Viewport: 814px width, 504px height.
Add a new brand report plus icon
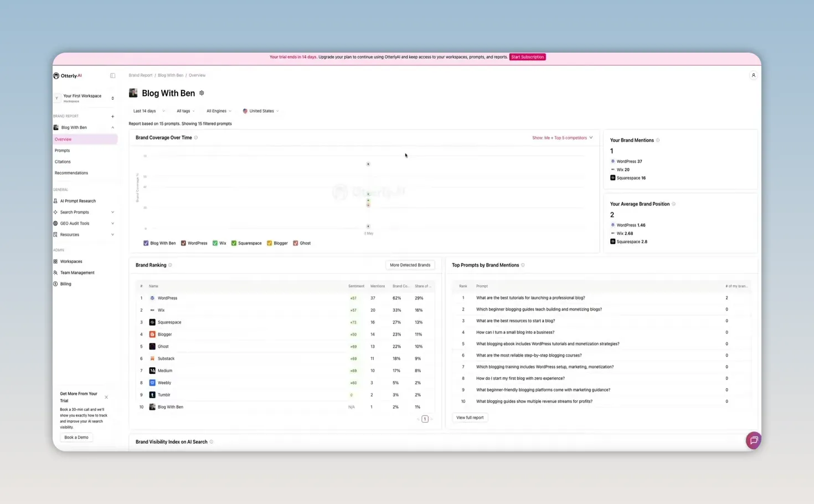[112, 116]
